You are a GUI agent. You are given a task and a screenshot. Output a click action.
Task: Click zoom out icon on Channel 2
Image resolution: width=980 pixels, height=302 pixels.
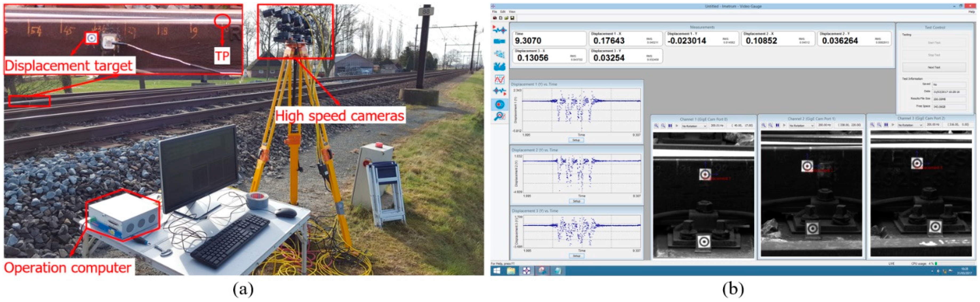click(770, 125)
